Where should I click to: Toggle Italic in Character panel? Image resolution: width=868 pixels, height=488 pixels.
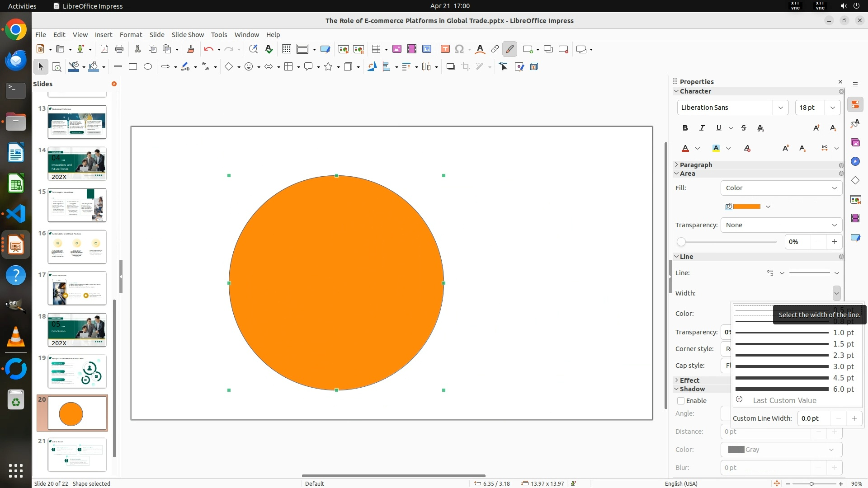click(x=702, y=128)
